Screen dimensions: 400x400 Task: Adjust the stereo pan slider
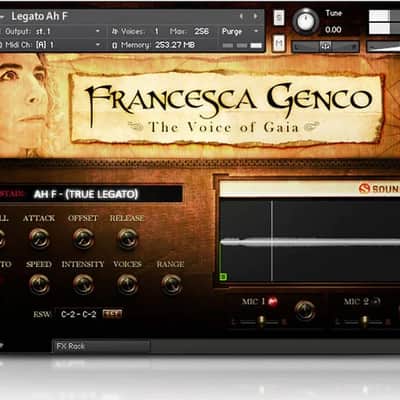[x=326, y=46]
